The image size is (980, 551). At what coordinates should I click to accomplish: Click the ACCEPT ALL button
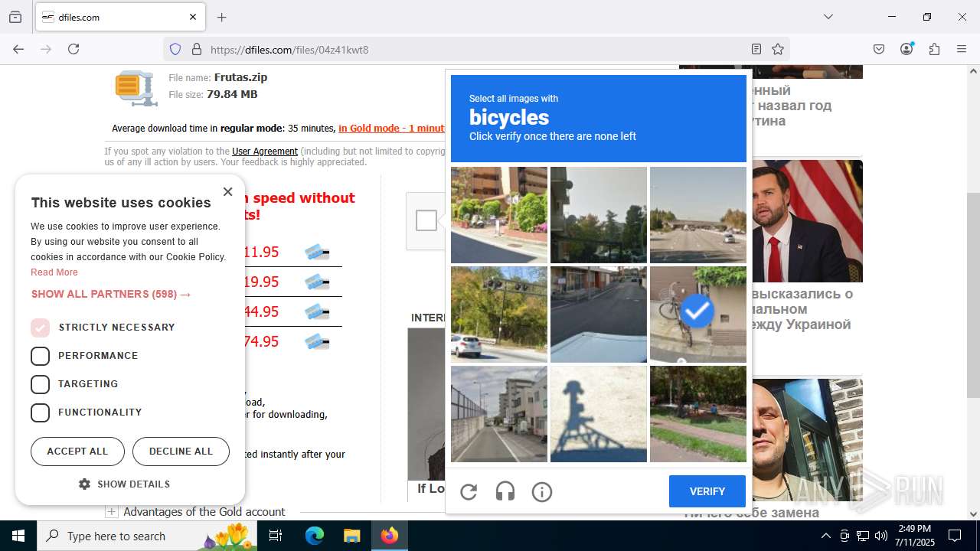[77, 452]
